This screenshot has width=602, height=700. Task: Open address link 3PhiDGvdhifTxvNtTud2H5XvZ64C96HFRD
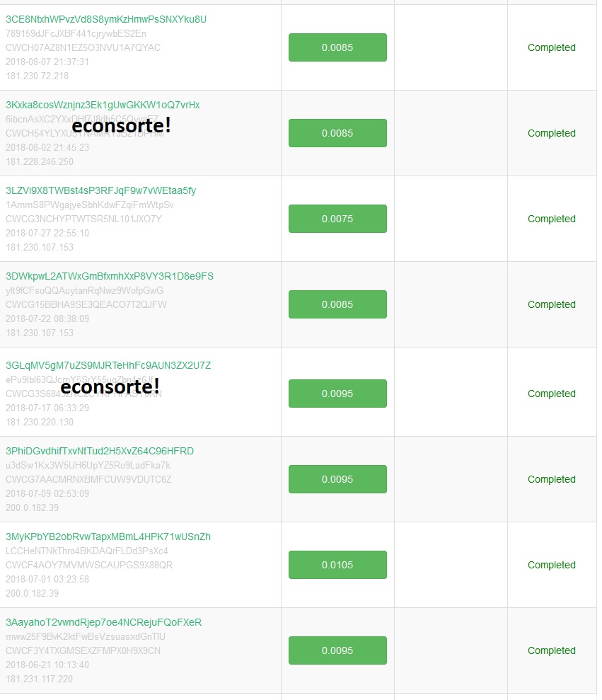pyautogui.click(x=100, y=452)
